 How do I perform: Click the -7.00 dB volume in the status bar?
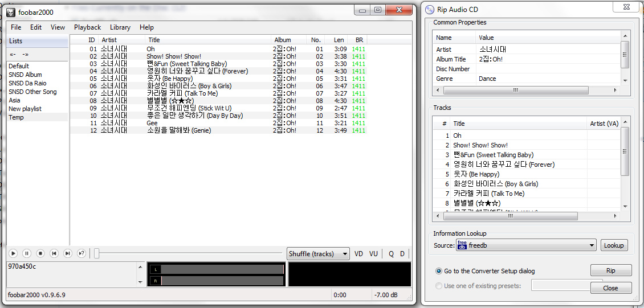tap(386, 295)
